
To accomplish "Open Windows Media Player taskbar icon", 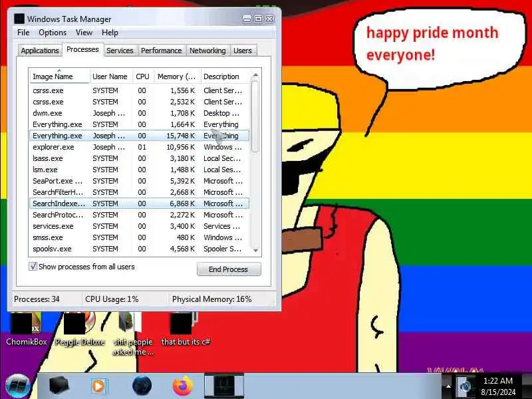I will point(99,386).
